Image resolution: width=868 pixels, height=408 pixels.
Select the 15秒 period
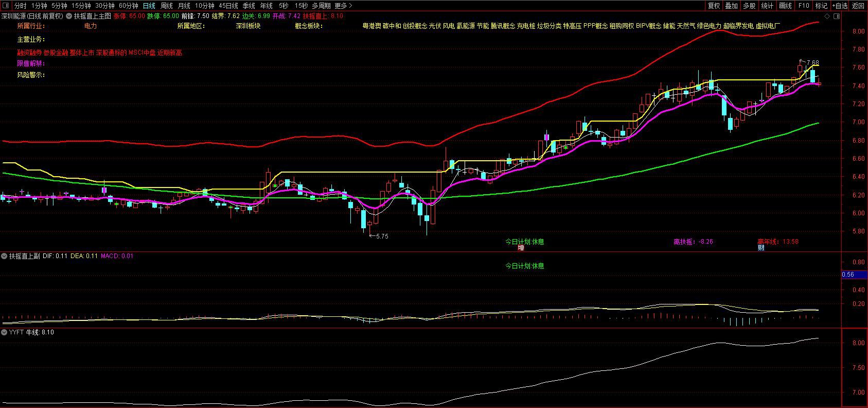(x=301, y=6)
